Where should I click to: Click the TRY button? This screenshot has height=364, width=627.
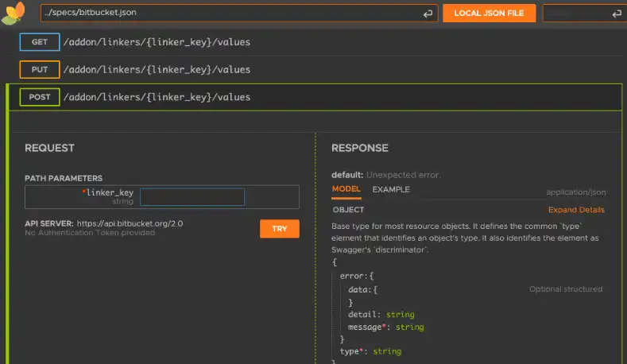pyautogui.click(x=280, y=229)
